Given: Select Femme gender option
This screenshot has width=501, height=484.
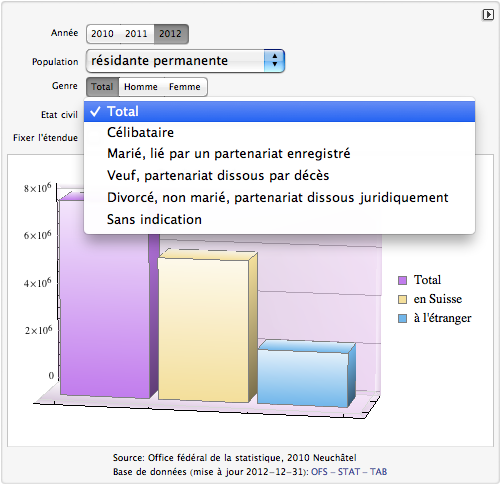Looking at the screenshot, I should tap(185, 87).
